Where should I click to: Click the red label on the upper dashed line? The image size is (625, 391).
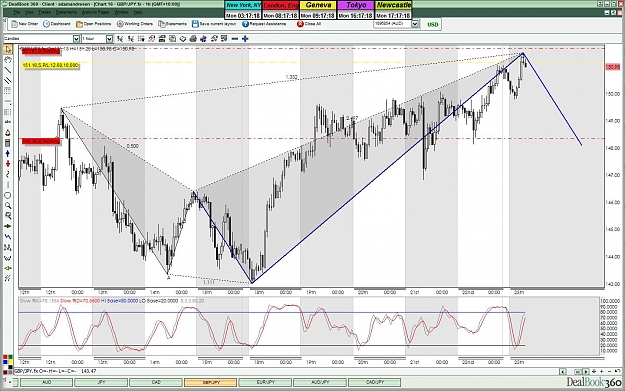click(x=41, y=51)
